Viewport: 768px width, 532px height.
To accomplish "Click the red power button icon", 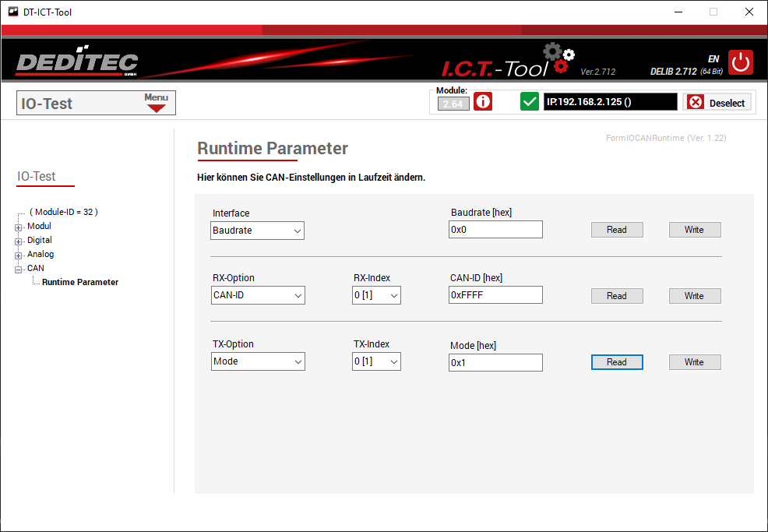I will point(740,62).
